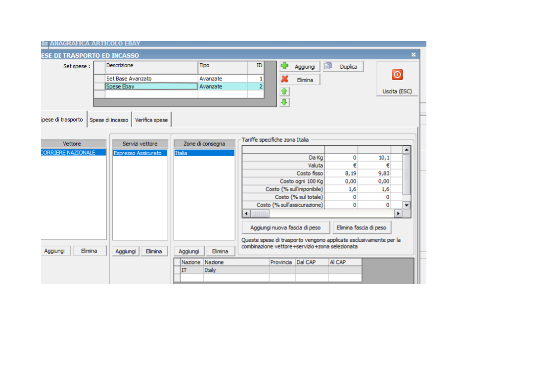Click the tariff grid scroll right arrow
Image resolution: width=555 pixels, height=392 pixels.
[x=398, y=214]
